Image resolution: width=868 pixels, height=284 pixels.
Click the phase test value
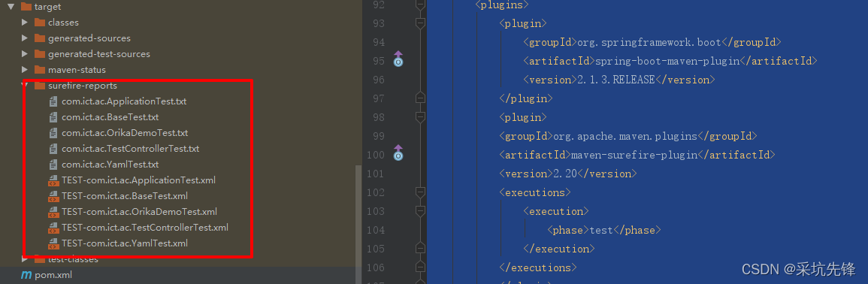coord(601,230)
